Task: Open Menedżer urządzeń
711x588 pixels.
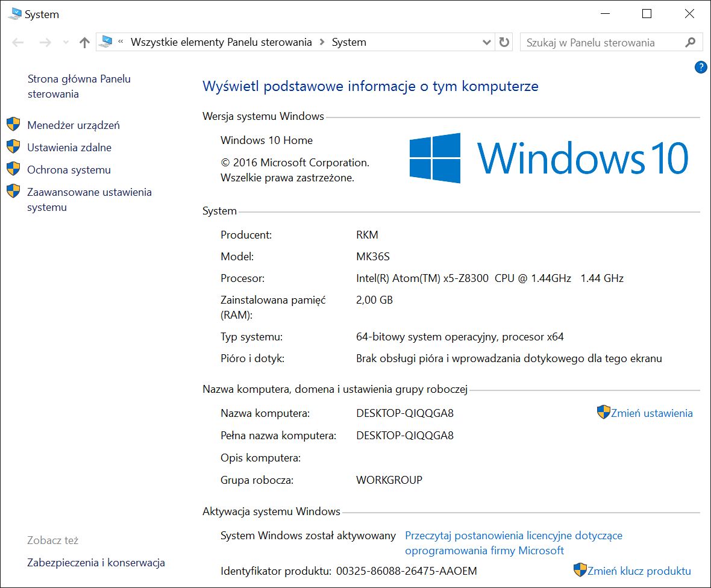Action: click(74, 125)
